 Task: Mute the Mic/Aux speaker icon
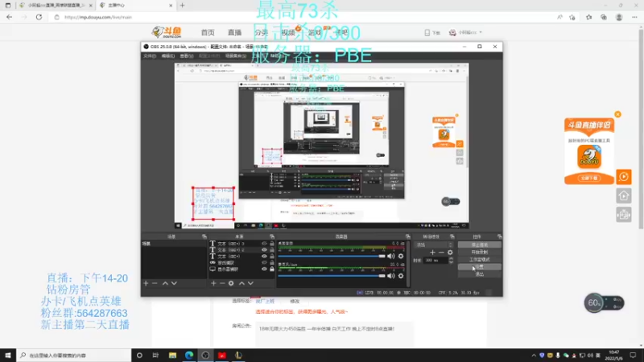(391, 276)
